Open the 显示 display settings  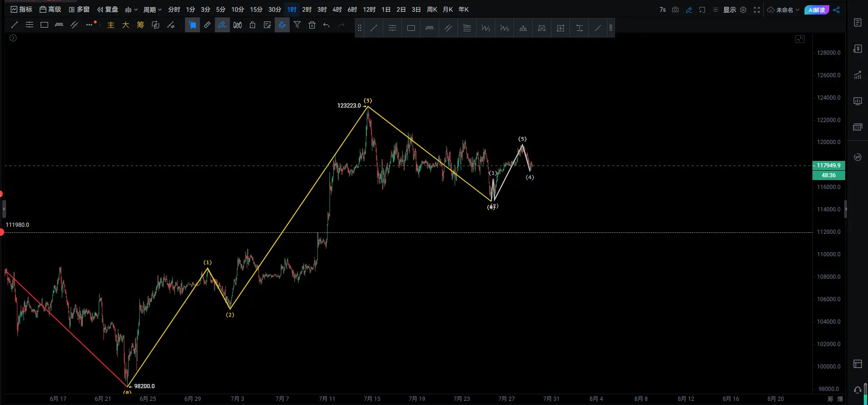(729, 9)
